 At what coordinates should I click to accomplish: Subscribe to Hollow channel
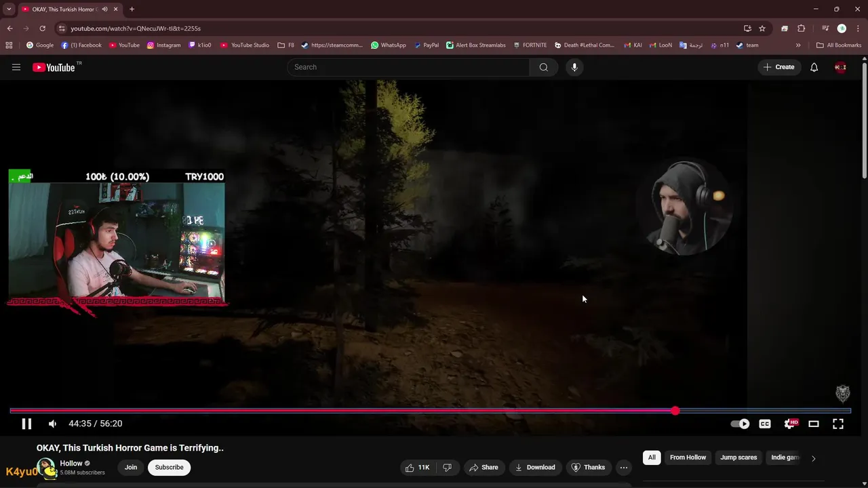[x=169, y=467]
